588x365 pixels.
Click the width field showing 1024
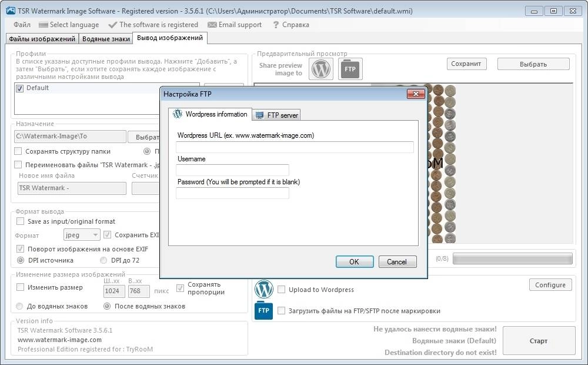(114, 291)
